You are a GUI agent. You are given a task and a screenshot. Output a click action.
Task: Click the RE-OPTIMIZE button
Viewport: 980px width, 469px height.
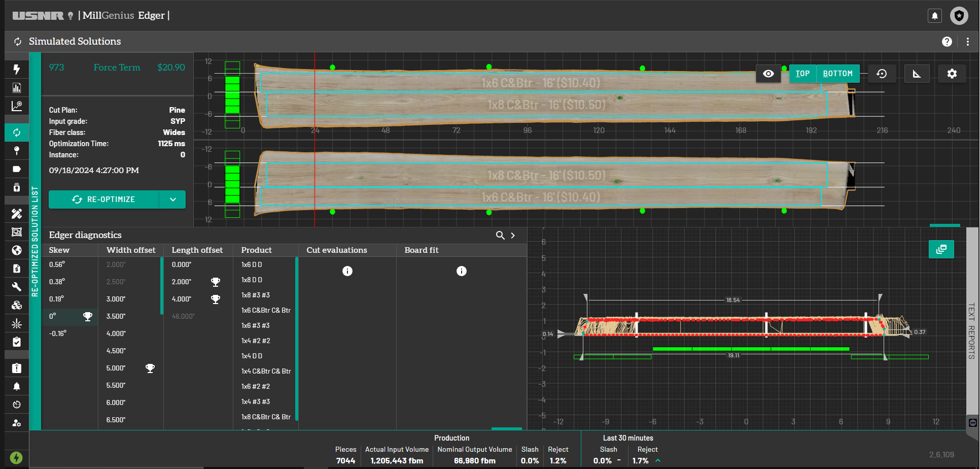point(104,199)
